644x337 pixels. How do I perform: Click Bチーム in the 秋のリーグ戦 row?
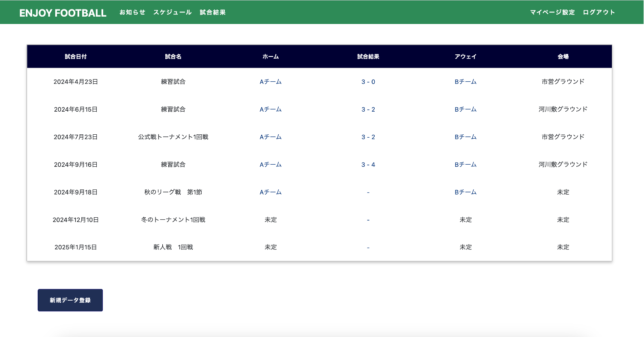pyautogui.click(x=465, y=192)
